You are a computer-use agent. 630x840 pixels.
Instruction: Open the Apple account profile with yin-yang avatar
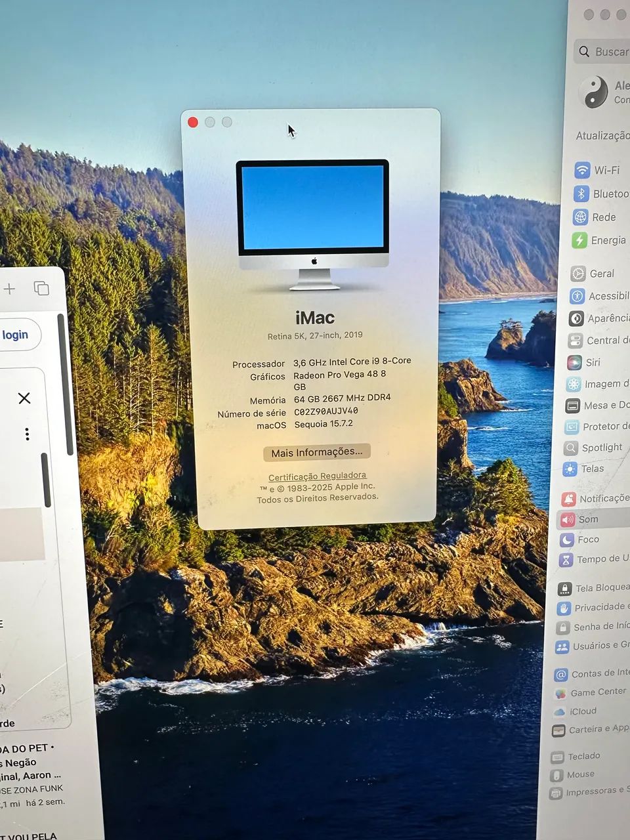tap(605, 92)
